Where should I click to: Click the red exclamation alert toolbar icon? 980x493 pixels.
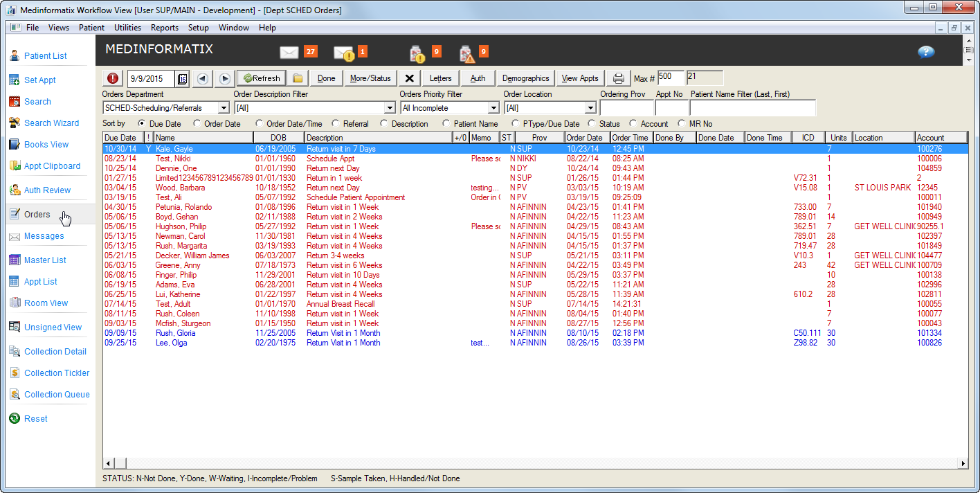tap(113, 78)
